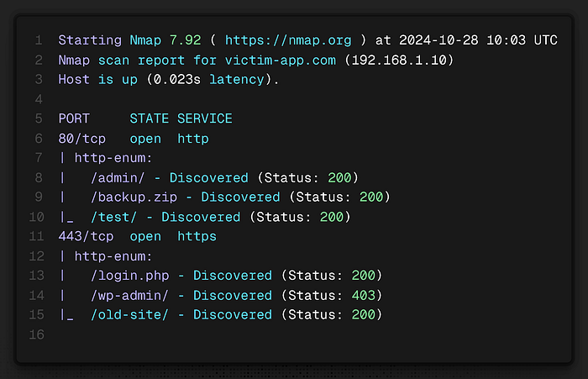Click 'open' state for port 443/tcp
Viewport: 588px width, 379px height.
[145, 236]
